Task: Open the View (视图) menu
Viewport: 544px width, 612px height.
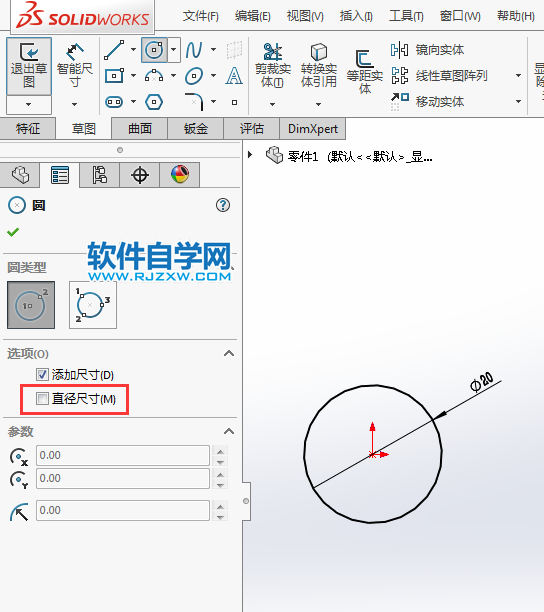Action: 305,16
